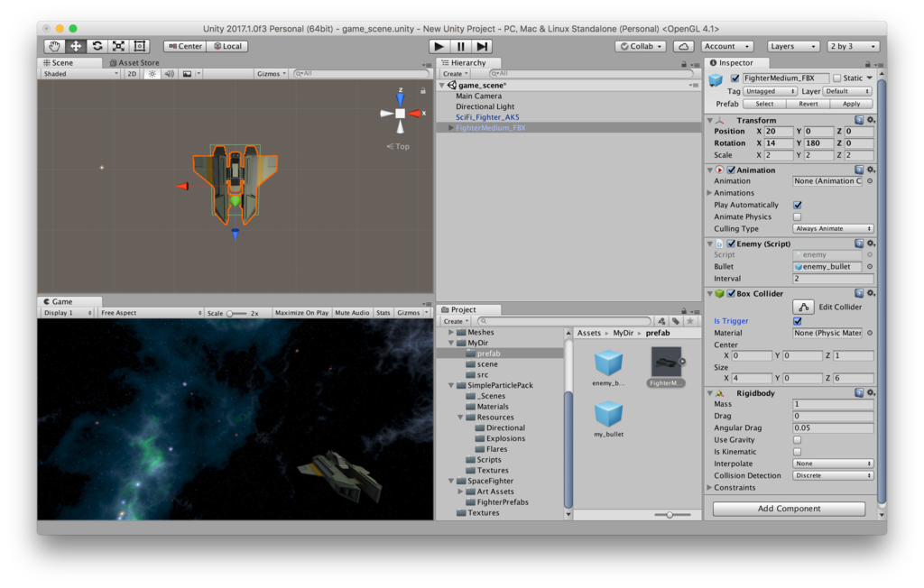This screenshot has height=588, width=924.
Task: Open the Collision Detection dropdown
Action: (833, 475)
